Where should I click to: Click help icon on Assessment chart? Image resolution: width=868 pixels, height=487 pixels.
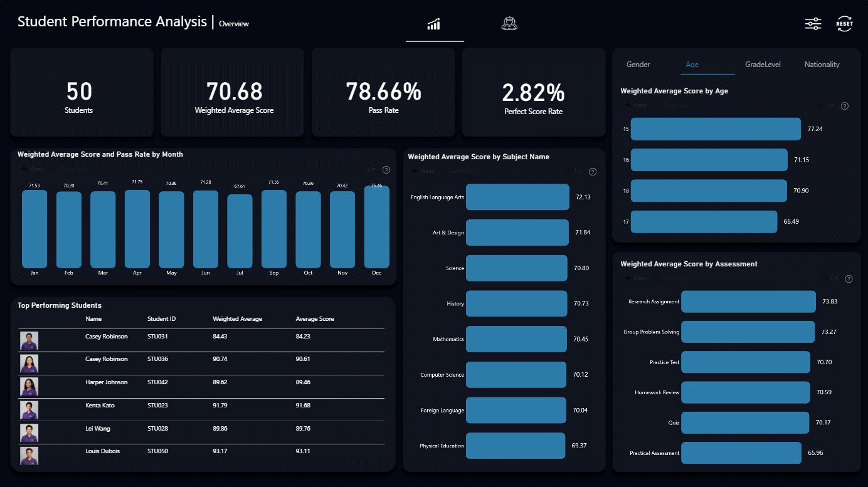(x=849, y=279)
